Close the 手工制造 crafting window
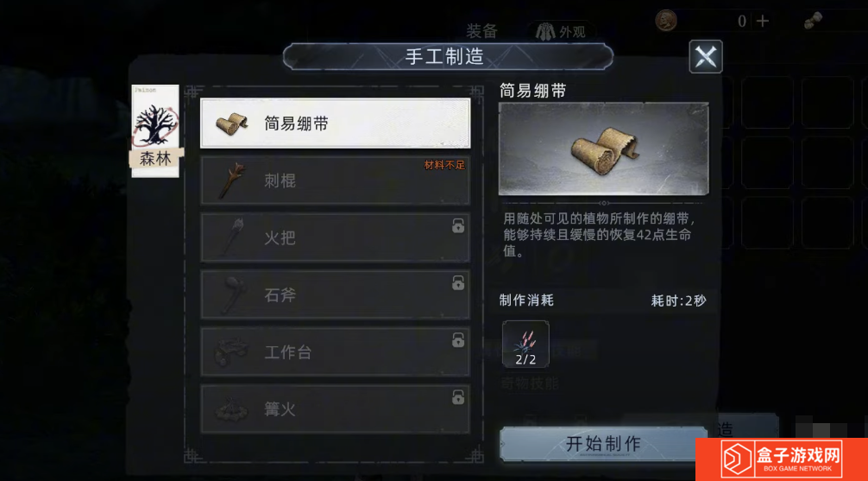The height and width of the screenshot is (481, 868). coord(705,56)
